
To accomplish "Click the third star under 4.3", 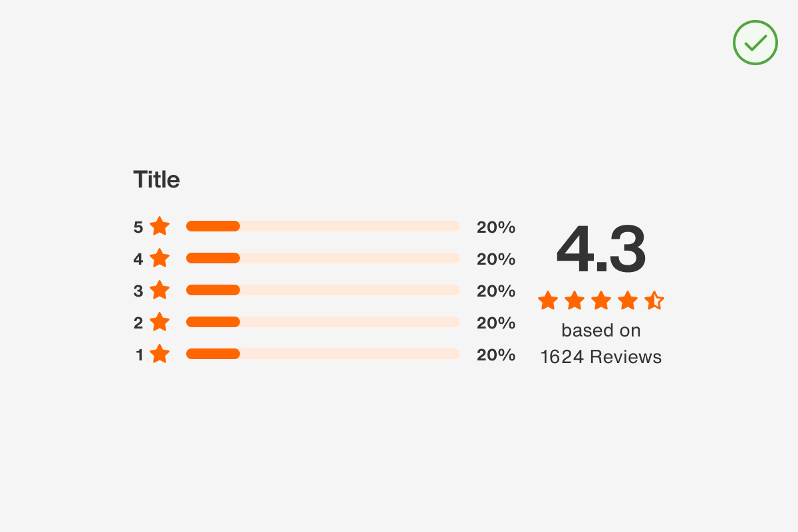I will pyautogui.click(x=601, y=301).
